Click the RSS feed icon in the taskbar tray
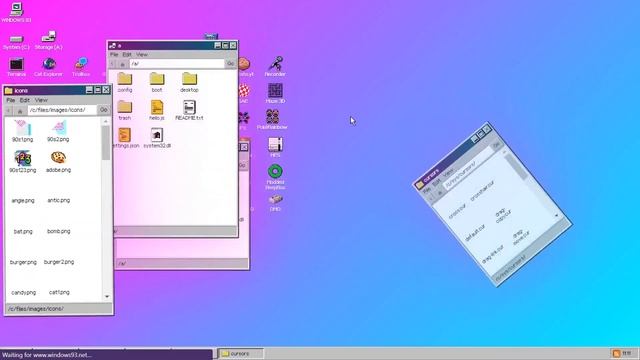Image resolution: width=640 pixels, height=360 pixels. pos(616,353)
